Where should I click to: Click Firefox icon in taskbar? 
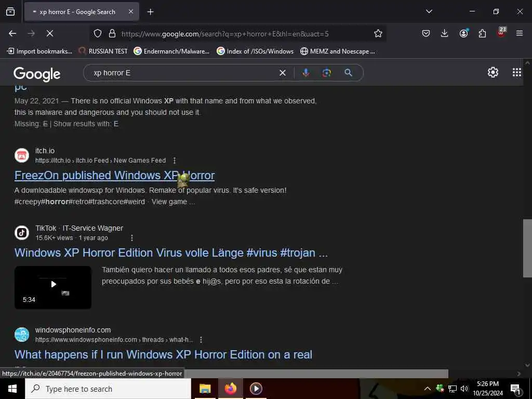pos(230,389)
